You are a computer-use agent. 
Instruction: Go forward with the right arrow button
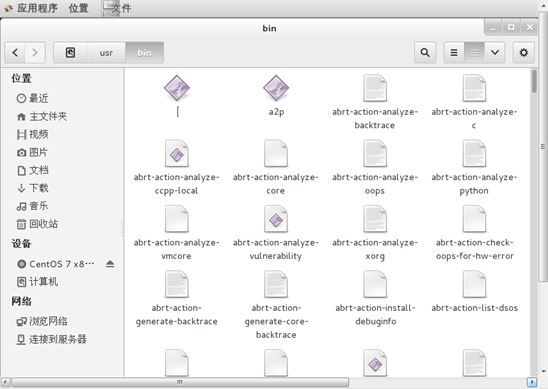coord(35,53)
